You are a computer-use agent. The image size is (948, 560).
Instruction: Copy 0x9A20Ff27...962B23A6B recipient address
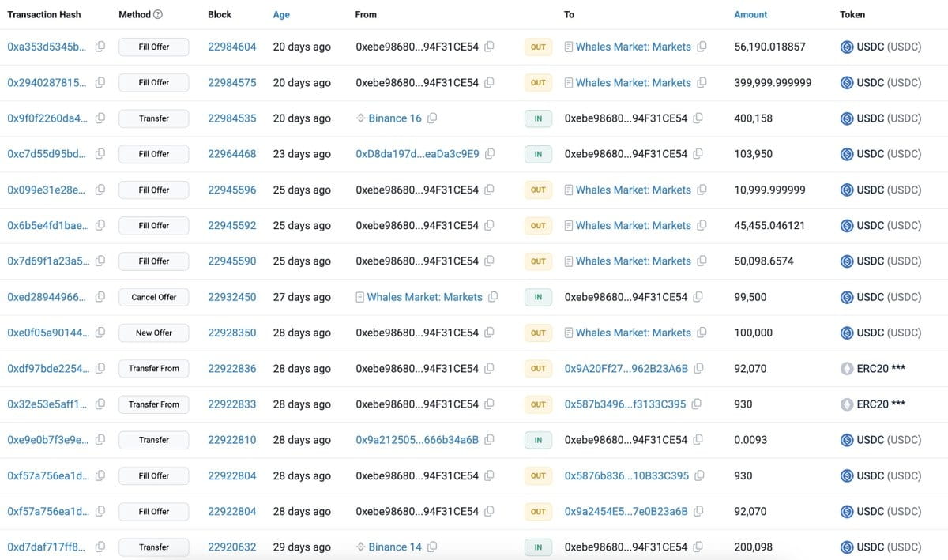(x=698, y=368)
